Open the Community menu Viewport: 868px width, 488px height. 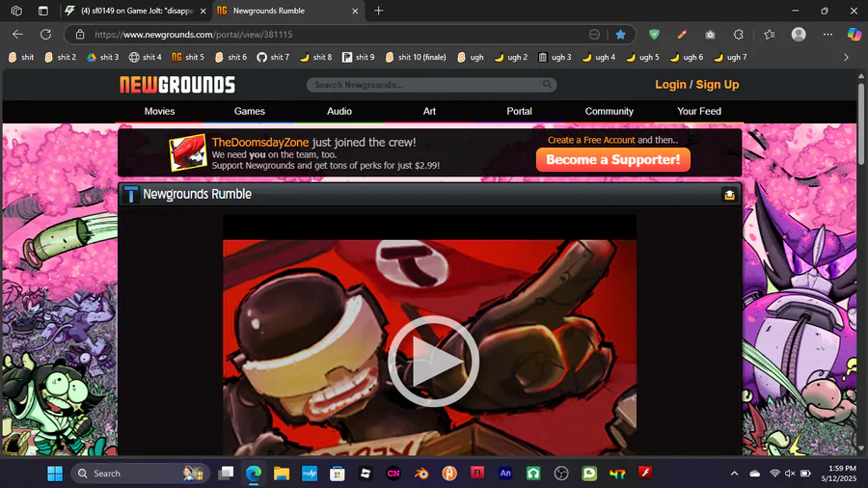[609, 111]
